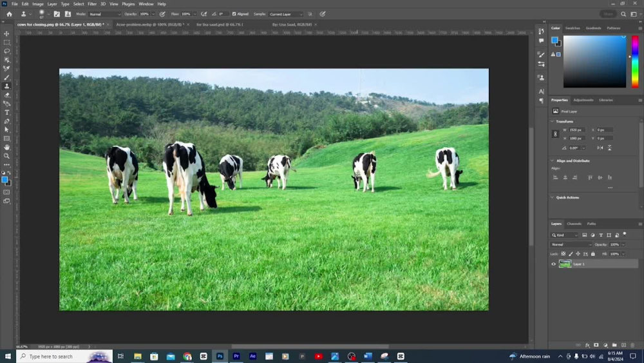Add a layer style with fx icon
644x363 pixels.
[x=587, y=345]
